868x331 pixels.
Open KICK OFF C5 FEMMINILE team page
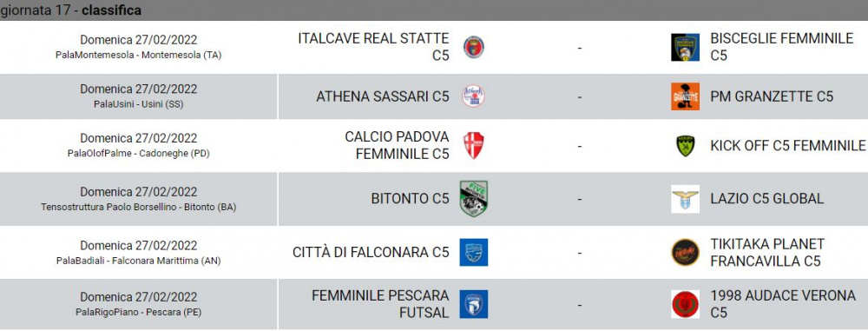[788, 145]
